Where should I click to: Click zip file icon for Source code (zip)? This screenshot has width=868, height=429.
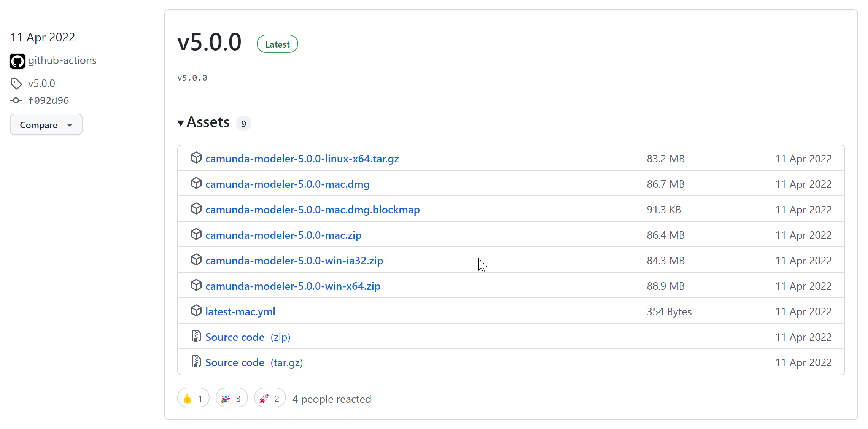click(196, 336)
